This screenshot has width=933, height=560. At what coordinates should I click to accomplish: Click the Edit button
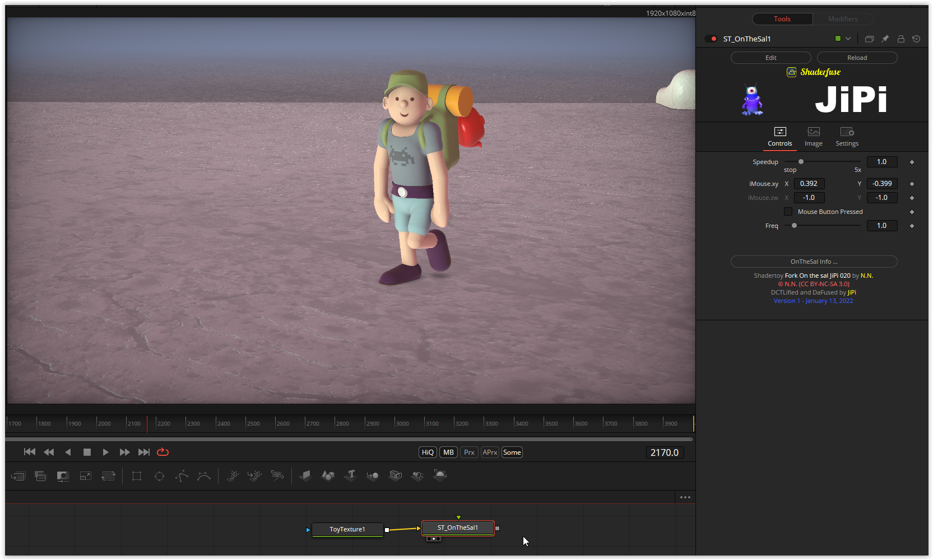pyautogui.click(x=771, y=58)
